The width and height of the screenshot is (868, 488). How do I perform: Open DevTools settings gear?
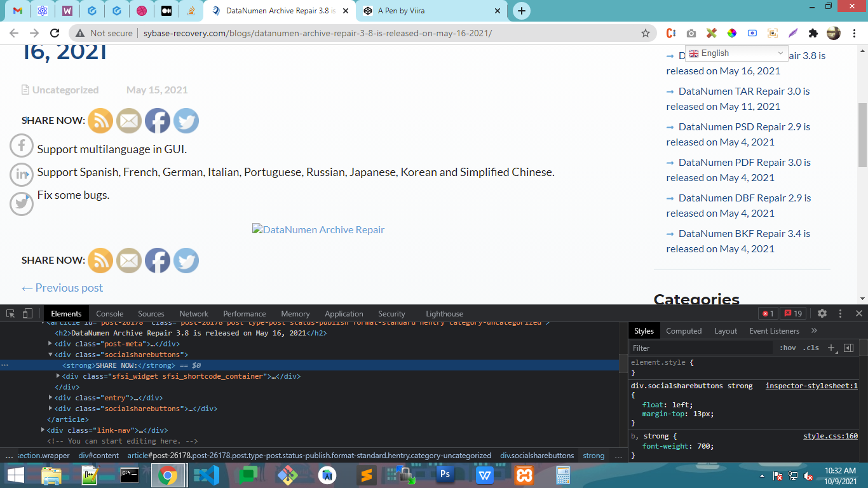(x=822, y=313)
